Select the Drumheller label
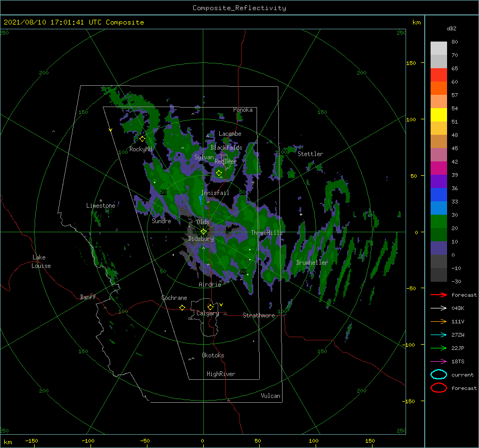The width and height of the screenshot is (479, 448). (x=312, y=263)
